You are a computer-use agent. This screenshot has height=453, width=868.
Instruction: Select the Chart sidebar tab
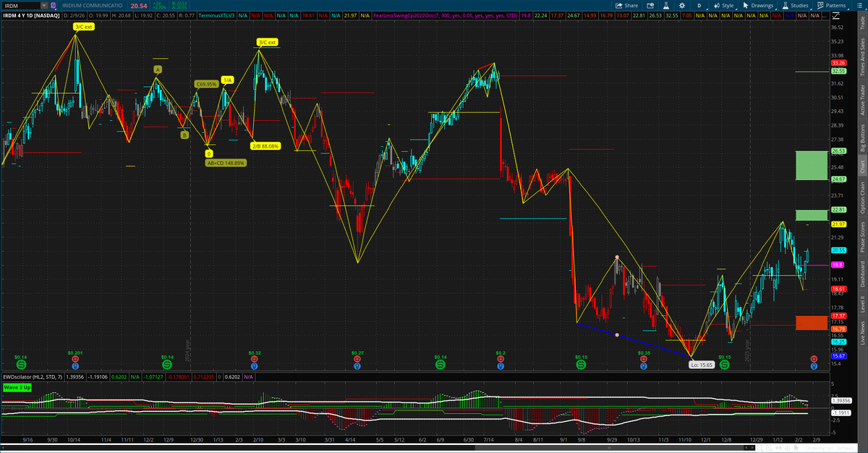(x=861, y=166)
